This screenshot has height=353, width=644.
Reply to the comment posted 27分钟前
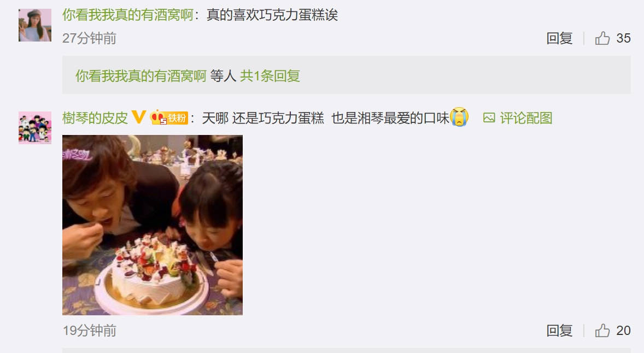point(559,38)
